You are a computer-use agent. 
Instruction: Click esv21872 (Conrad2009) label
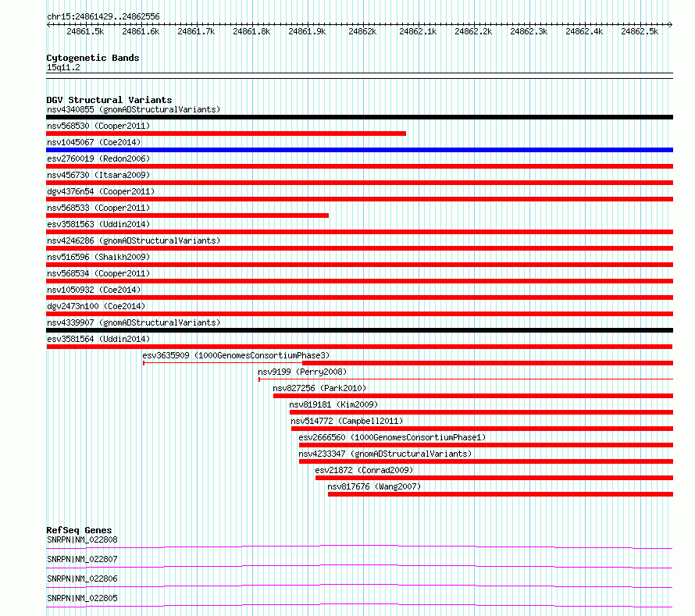(x=364, y=470)
